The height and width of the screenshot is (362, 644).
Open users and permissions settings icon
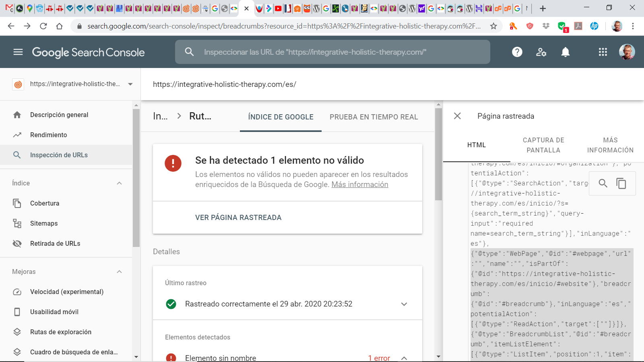pyautogui.click(x=541, y=52)
